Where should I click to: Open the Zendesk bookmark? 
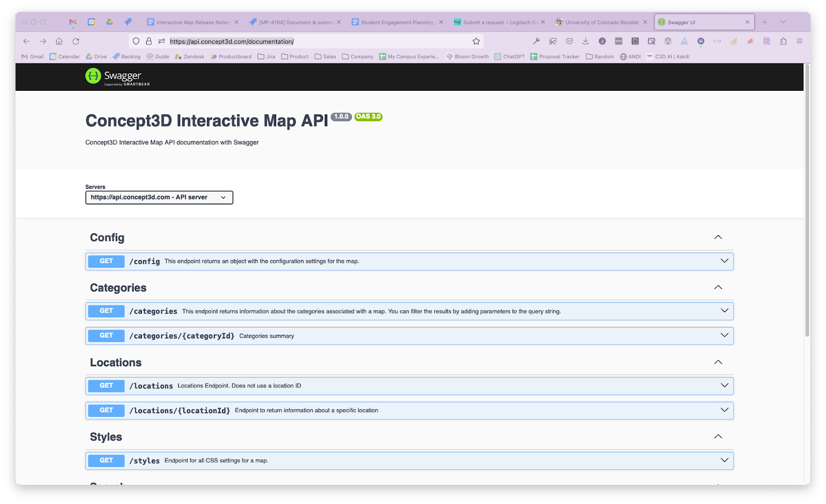pyautogui.click(x=189, y=57)
